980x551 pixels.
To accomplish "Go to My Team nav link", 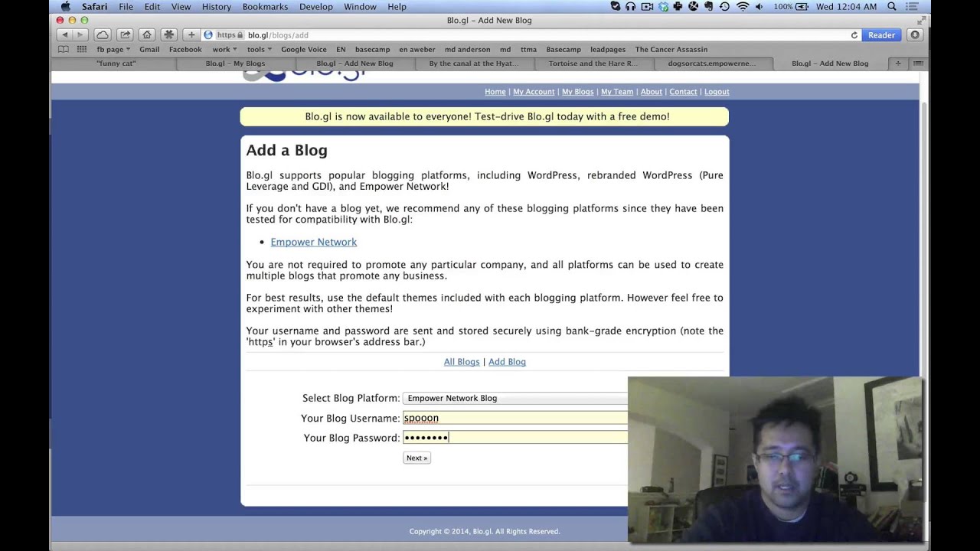I will point(616,92).
